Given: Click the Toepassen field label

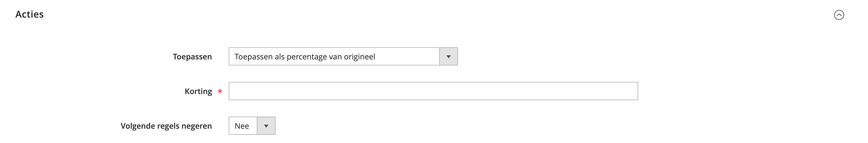Looking at the screenshot, I should tap(192, 57).
